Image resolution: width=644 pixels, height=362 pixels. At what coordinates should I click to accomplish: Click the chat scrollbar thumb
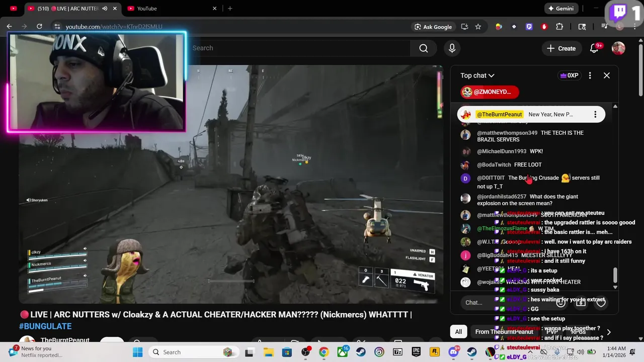tap(615, 276)
